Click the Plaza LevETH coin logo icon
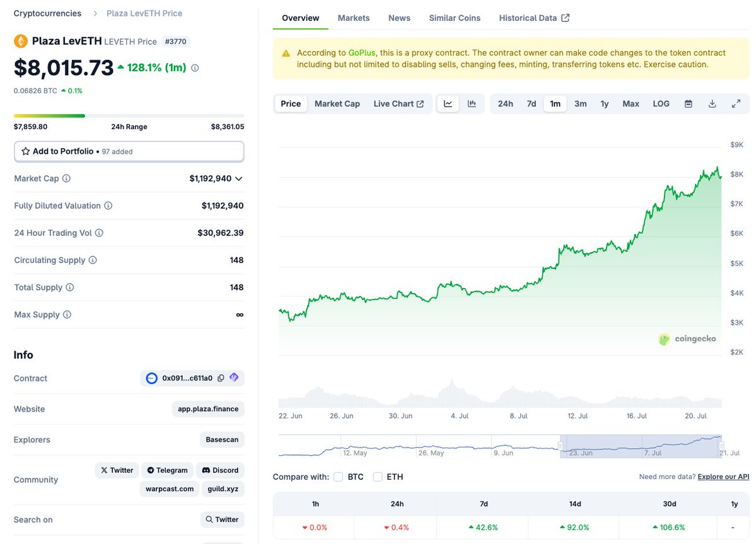The width and height of the screenshot is (756, 544). tap(21, 42)
